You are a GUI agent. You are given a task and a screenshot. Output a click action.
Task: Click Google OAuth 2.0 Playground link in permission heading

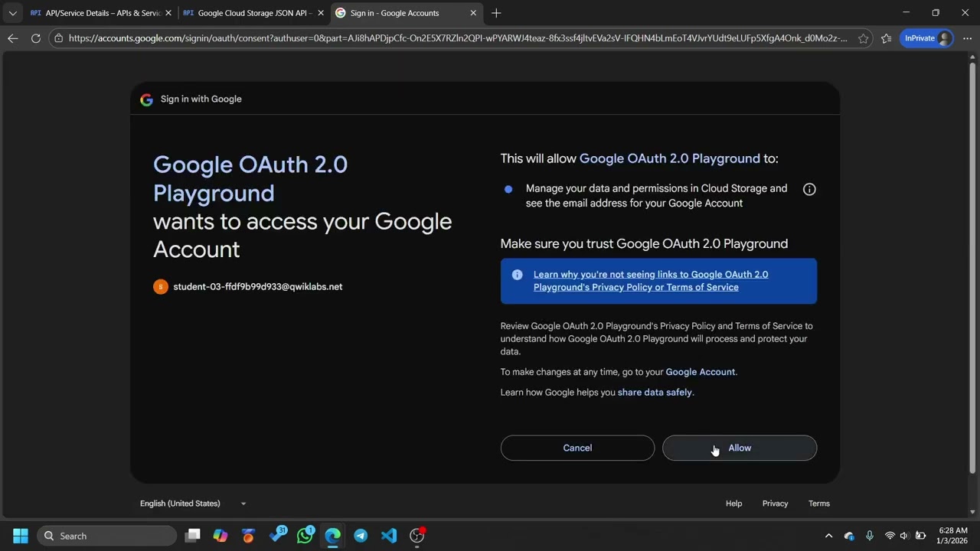[x=669, y=158]
